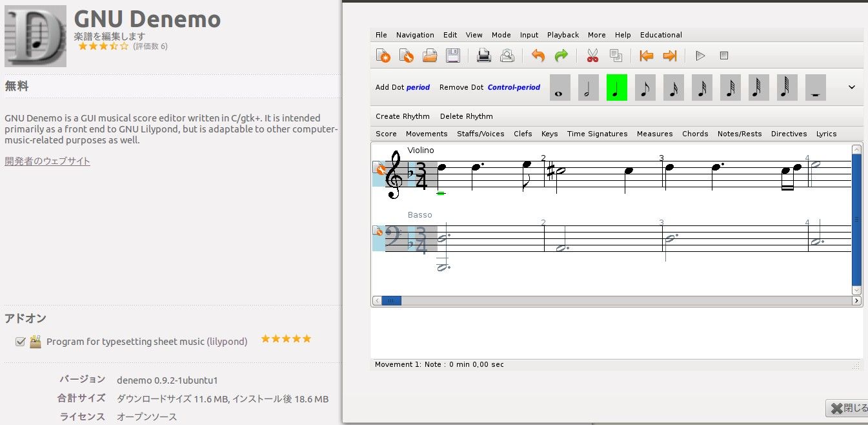This screenshot has width=868, height=425.
Task: Open print preview icon in Denemo toolbar
Action: 507,56
